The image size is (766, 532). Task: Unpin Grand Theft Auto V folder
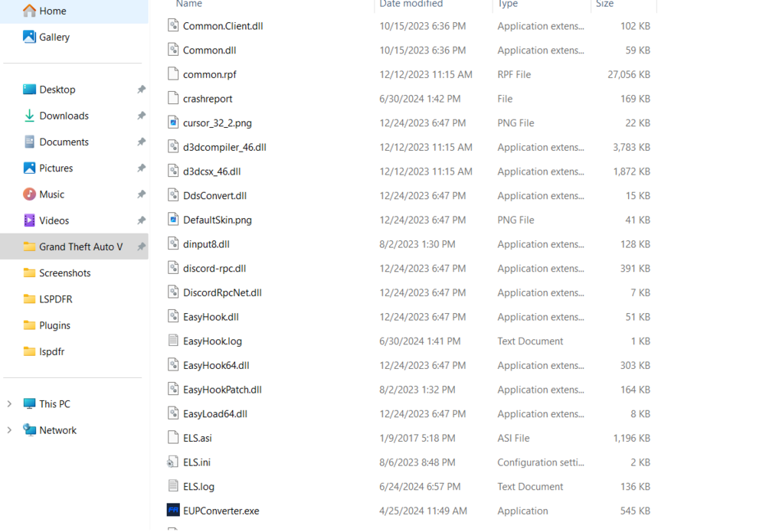pyautogui.click(x=141, y=246)
